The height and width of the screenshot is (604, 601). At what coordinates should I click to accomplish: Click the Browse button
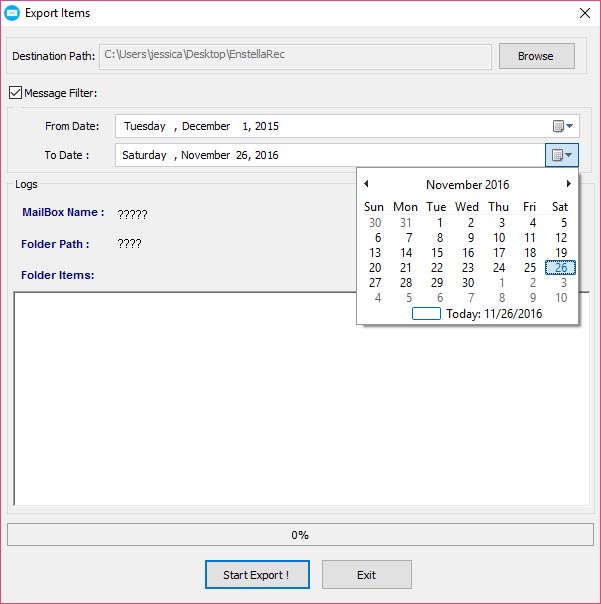point(536,56)
